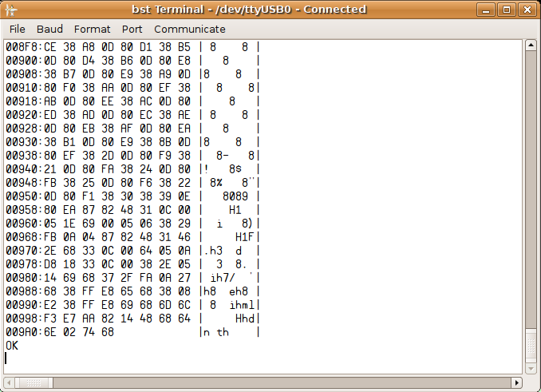Click address 00948 in the hex dump
541x392 pixels.
(23, 183)
